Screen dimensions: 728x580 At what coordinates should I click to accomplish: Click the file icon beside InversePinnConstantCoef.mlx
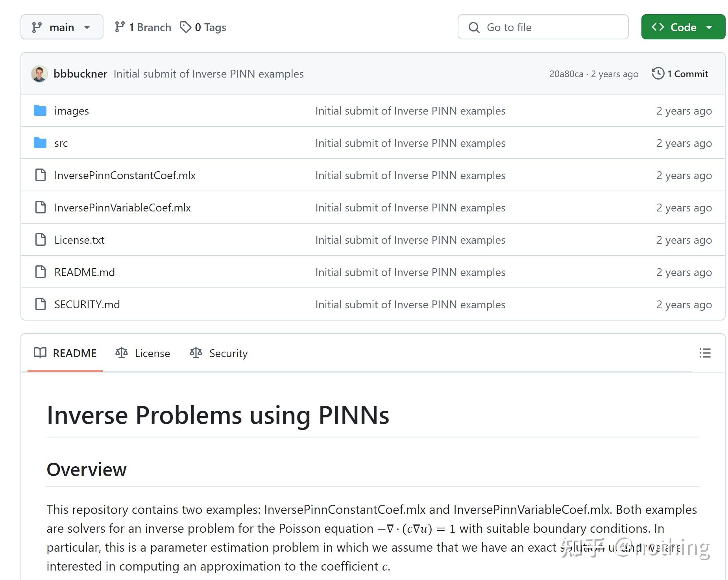pos(41,175)
